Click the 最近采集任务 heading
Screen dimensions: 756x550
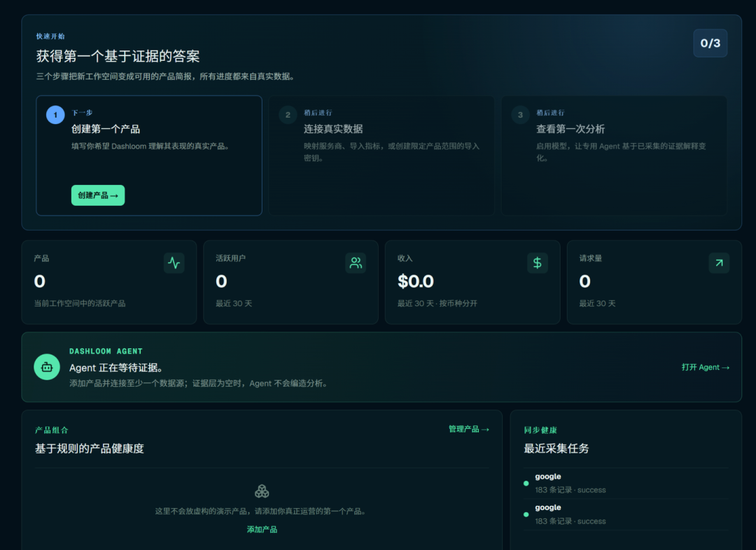tap(556, 448)
